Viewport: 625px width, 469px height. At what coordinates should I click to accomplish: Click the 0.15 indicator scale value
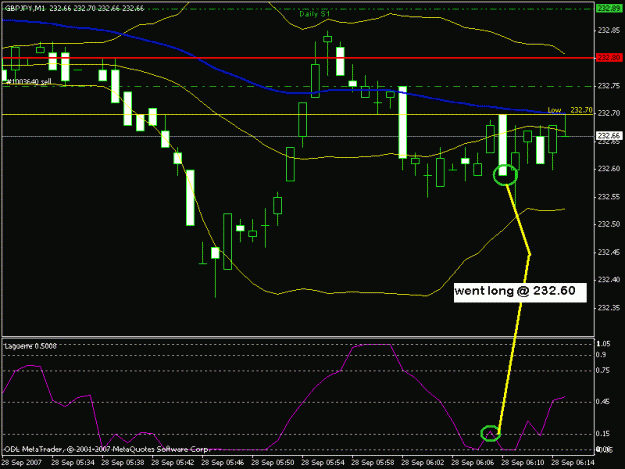coord(603,434)
